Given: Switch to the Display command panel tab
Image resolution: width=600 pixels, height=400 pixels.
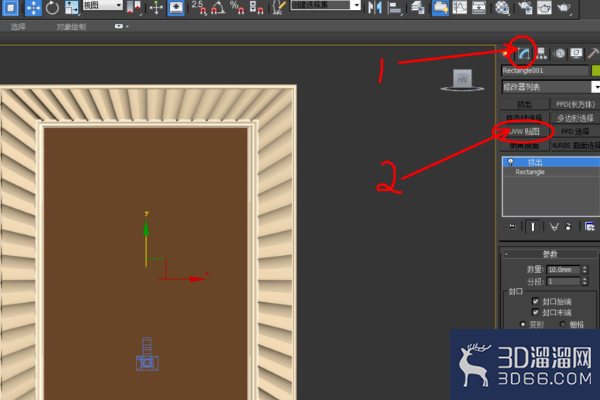Looking at the screenshot, I should [x=576, y=53].
